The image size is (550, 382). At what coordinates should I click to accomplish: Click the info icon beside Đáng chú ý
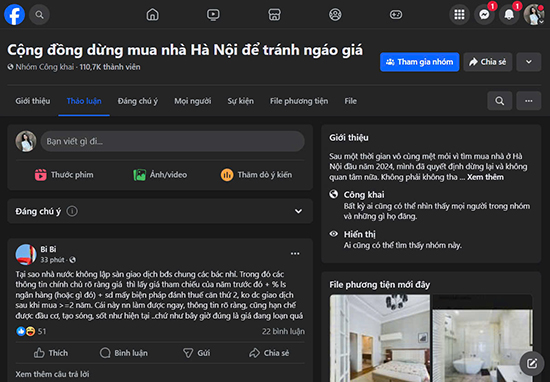(x=72, y=211)
